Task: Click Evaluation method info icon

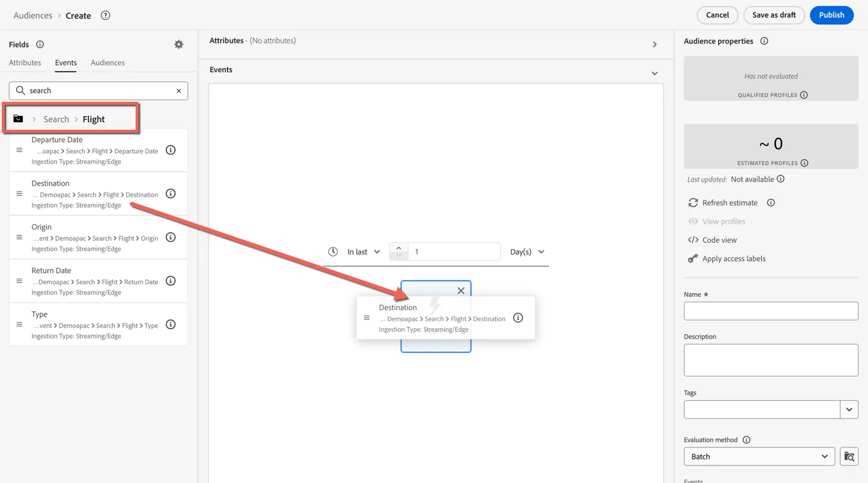Action: [746, 440]
